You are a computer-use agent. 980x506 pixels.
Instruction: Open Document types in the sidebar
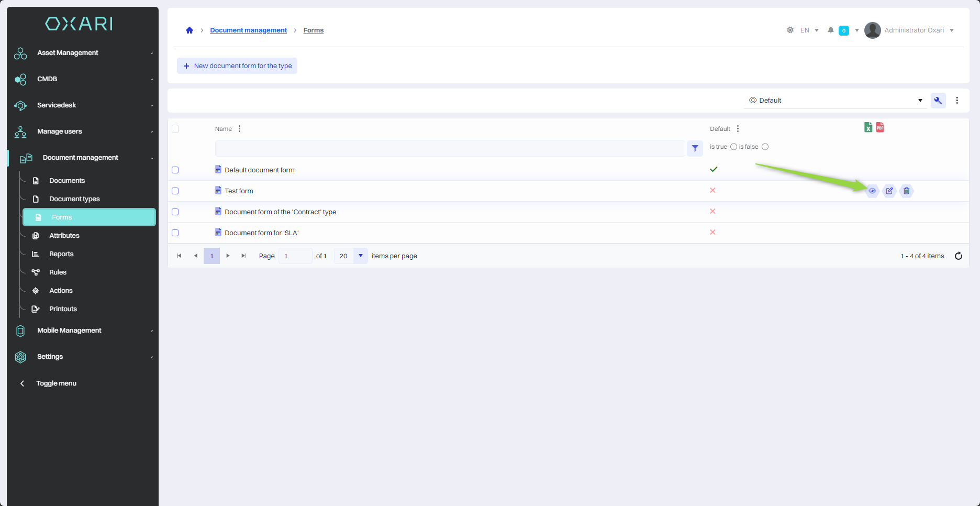point(74,199)
